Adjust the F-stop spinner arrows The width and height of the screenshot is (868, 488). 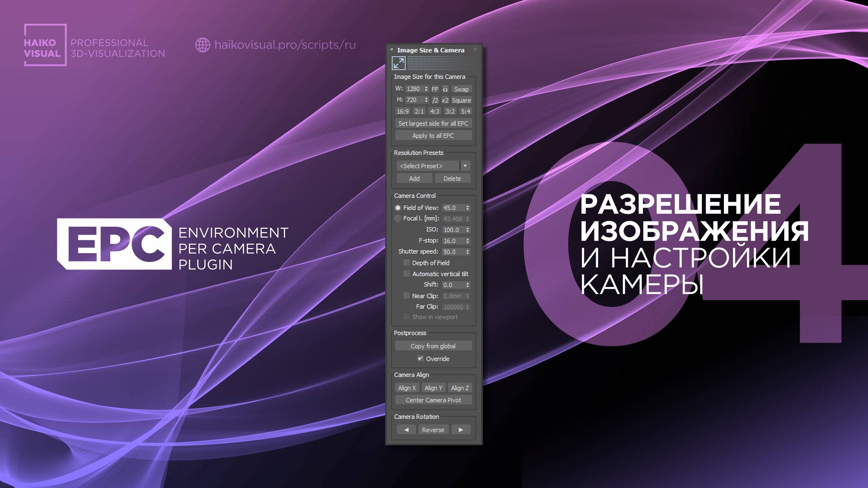(x=468, y=241)
